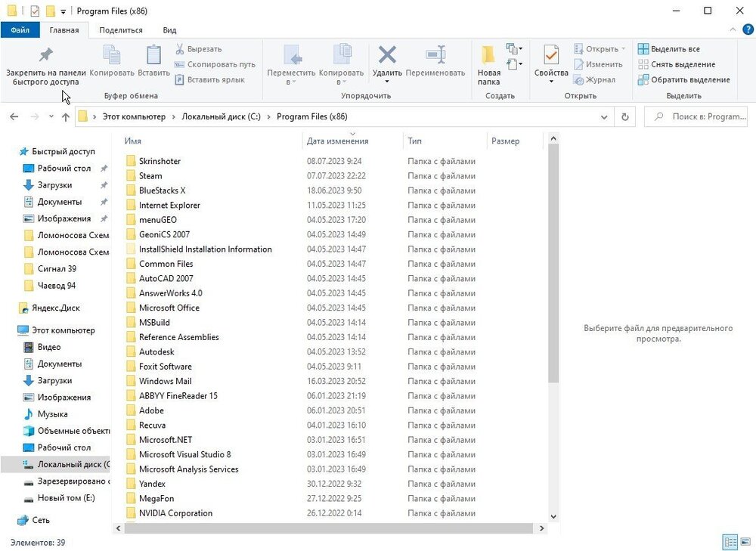Open Удалить dropdown arrow
This screenshot has width=756, height=551.
click(x=387, y=82)
